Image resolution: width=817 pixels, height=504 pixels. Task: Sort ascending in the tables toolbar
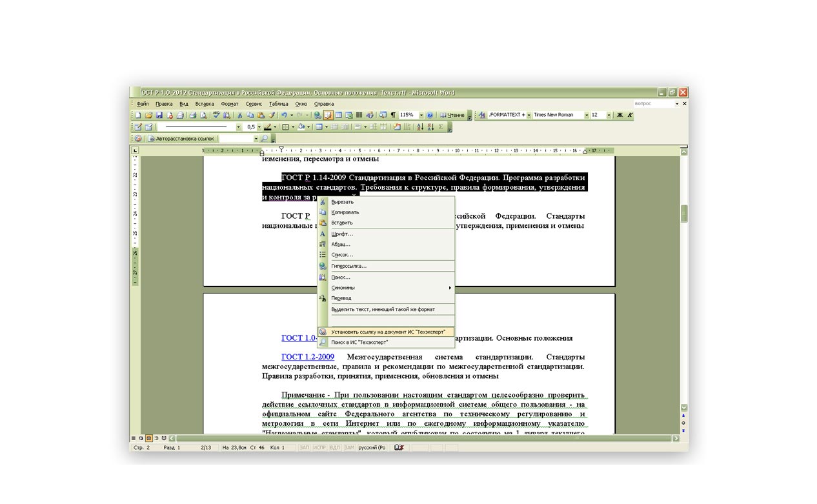pos(420,127)
